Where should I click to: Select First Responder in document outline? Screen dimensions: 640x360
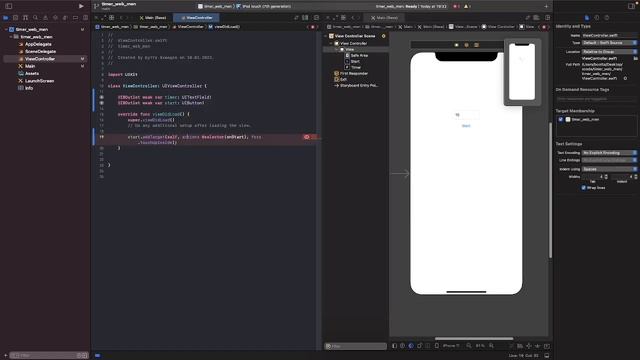click(x=353, y=73)
